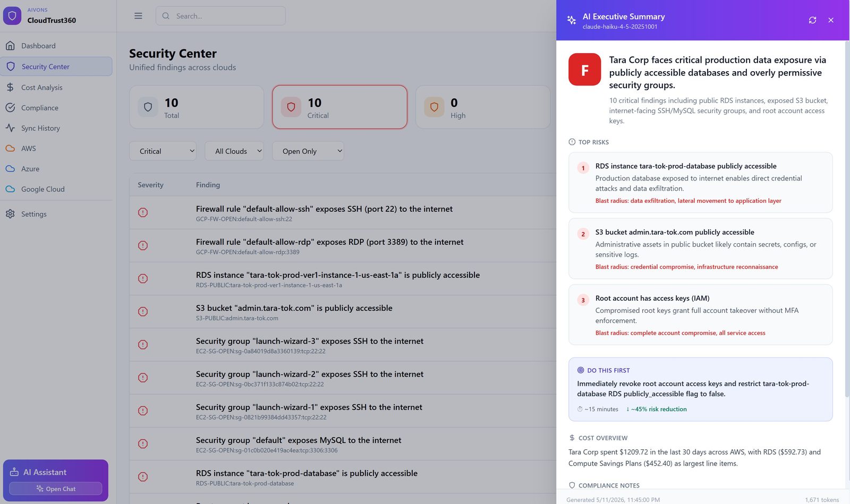Viewport: 850px width, 504px height.
Task: Click the Total findings shield icon
Action: coord(148,107)
